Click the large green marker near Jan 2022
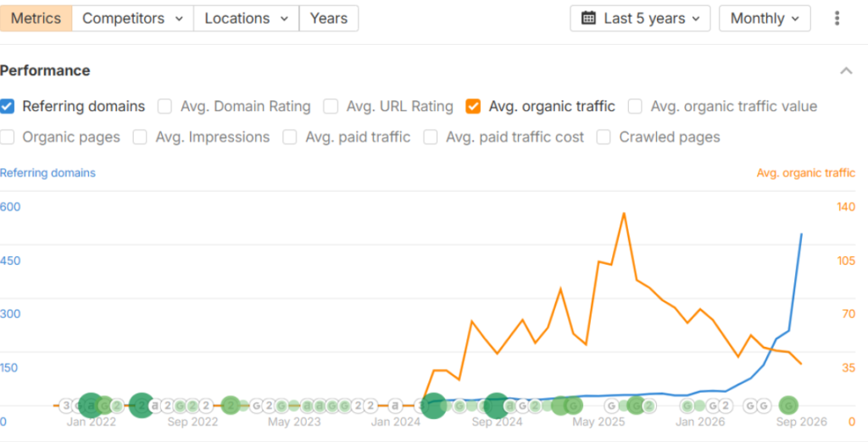 click(91, 406)
